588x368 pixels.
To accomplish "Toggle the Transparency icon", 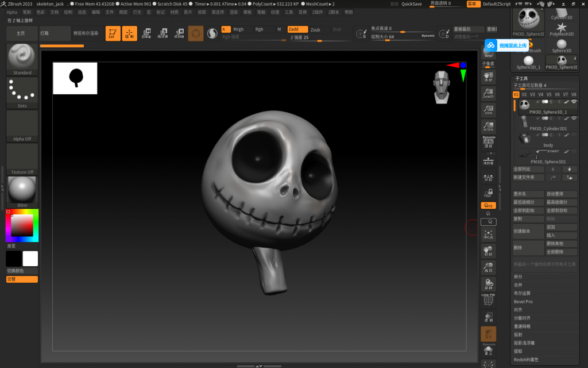I will pos(488,317).
